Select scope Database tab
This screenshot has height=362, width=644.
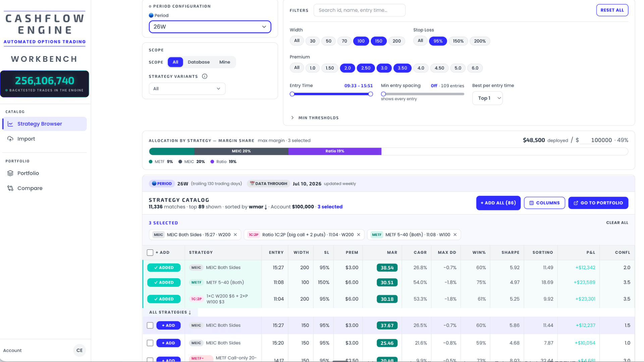(x=199, y=62)
